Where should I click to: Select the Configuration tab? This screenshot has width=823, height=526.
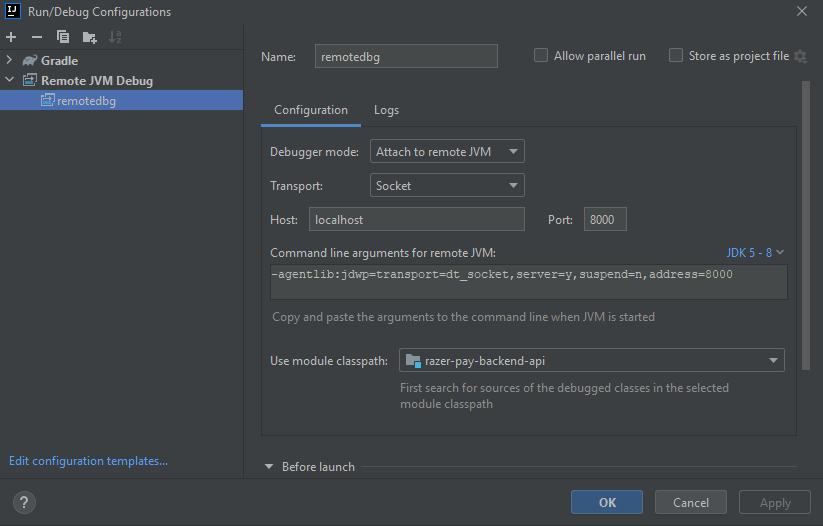coord(311,110)
